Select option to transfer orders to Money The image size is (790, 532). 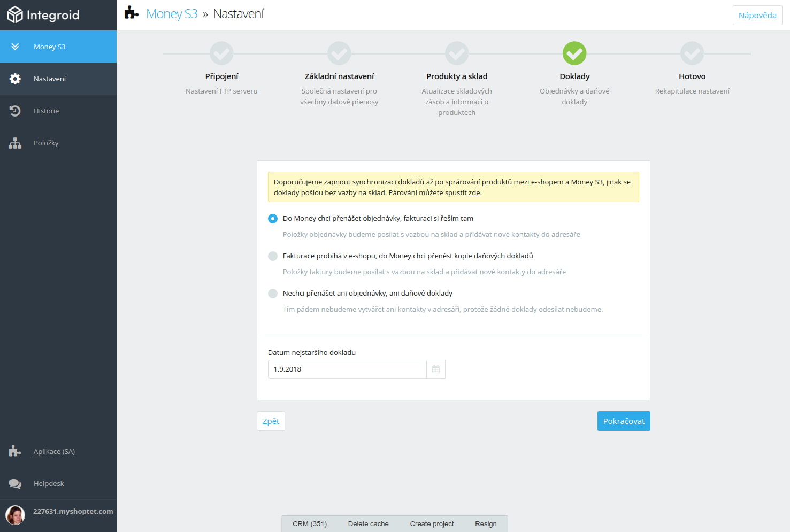tap(273, 219)
